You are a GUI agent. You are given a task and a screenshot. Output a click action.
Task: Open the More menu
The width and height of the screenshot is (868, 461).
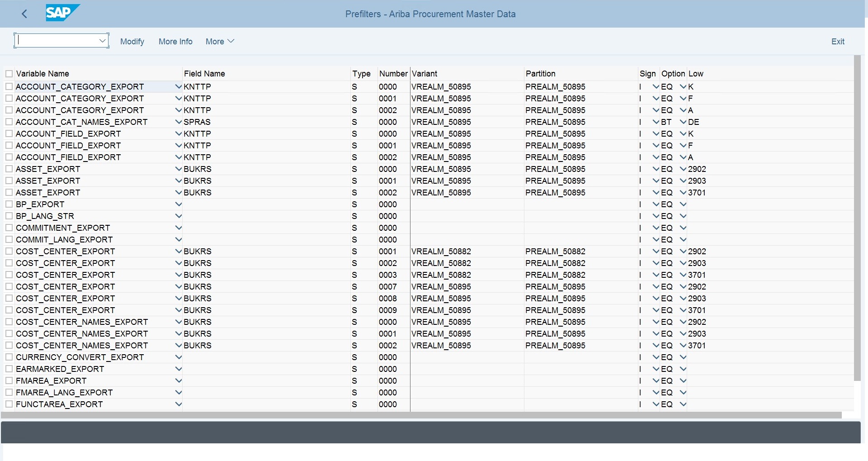pyautogui.click(x=220, y=41)
